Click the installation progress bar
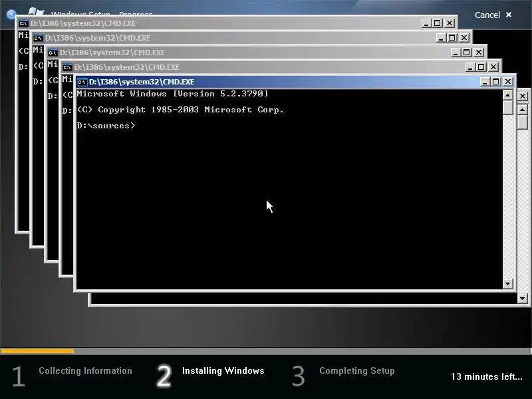The width and height of the screenshot is (532, 399). (x=266, y=351)
